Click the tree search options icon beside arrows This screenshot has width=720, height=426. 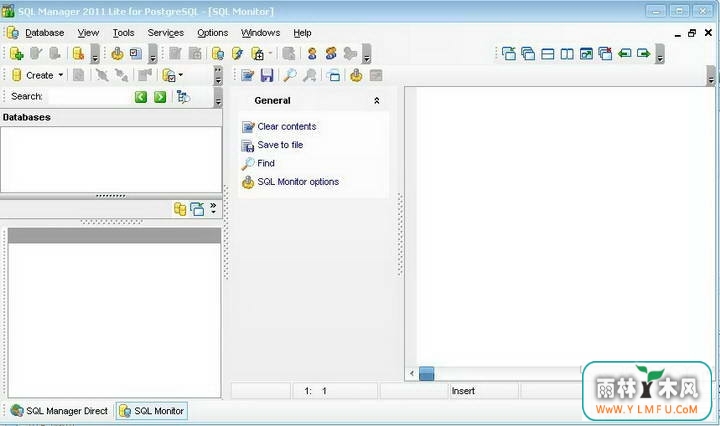183,96
